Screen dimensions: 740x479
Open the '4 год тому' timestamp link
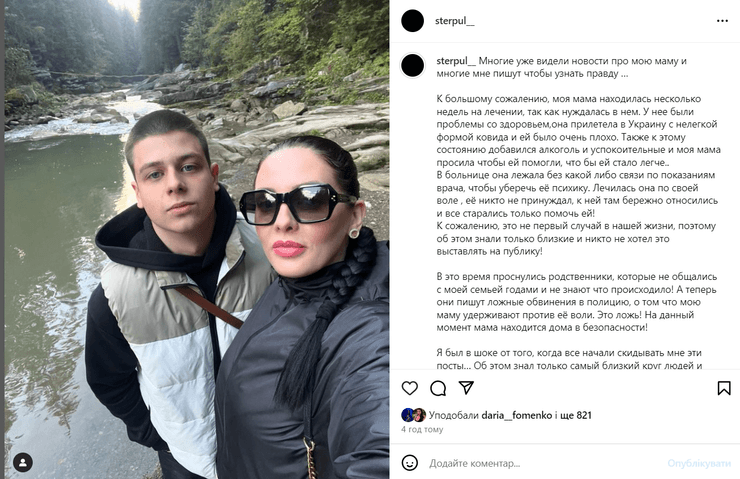422,429
